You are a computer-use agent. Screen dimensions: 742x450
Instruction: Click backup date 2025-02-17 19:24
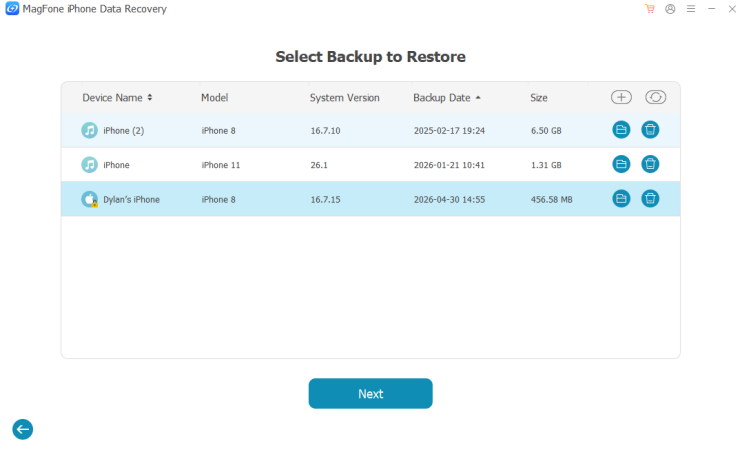(449, 131)
